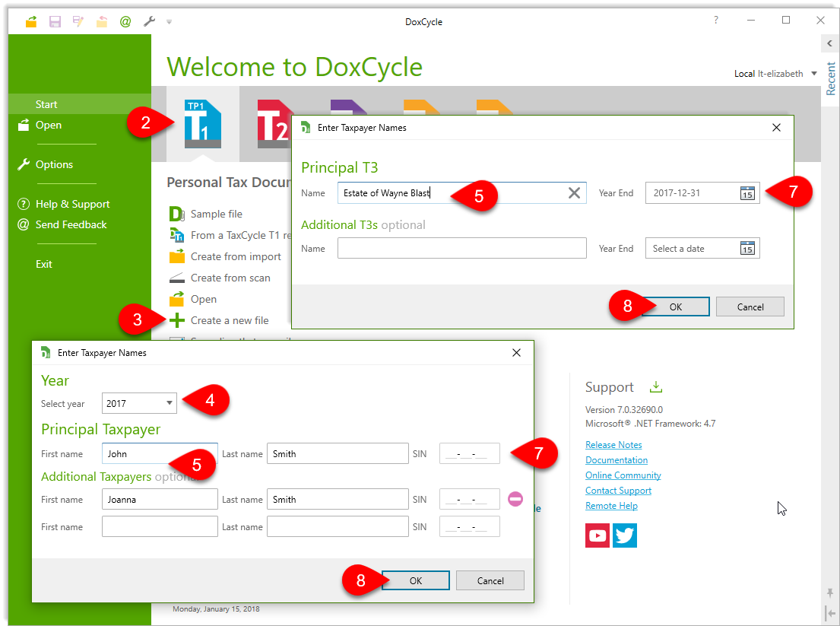
Task: Click Principal Taxpayer First name field John
Action: [160, 453]
